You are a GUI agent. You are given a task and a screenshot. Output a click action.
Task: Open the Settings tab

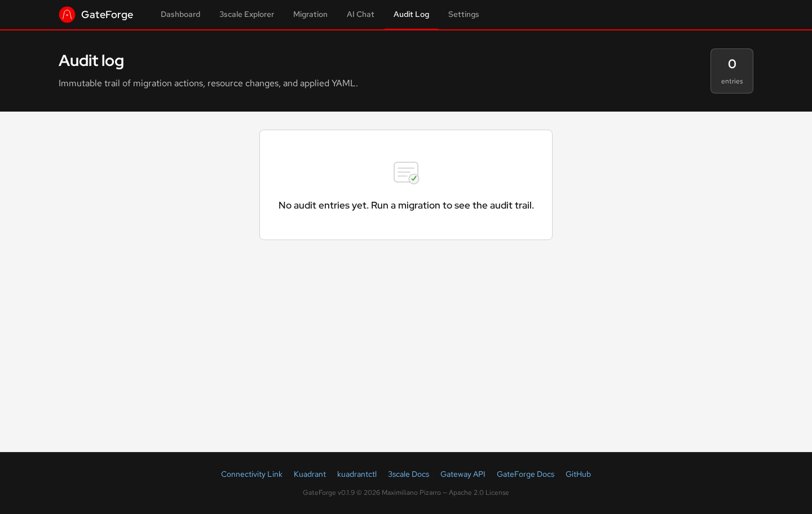tap(464, 15)
